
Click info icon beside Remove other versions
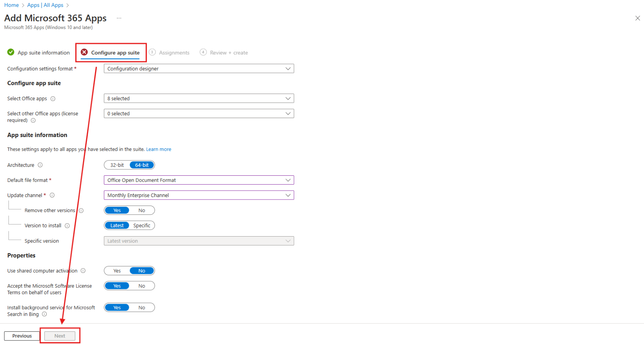pyautogui.click(x=81, y=210)
